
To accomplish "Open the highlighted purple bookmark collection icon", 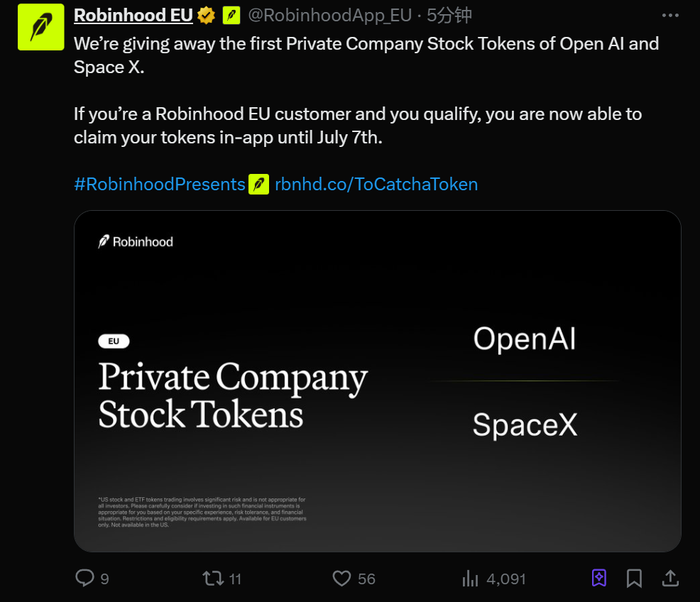I will coord(598,579).
